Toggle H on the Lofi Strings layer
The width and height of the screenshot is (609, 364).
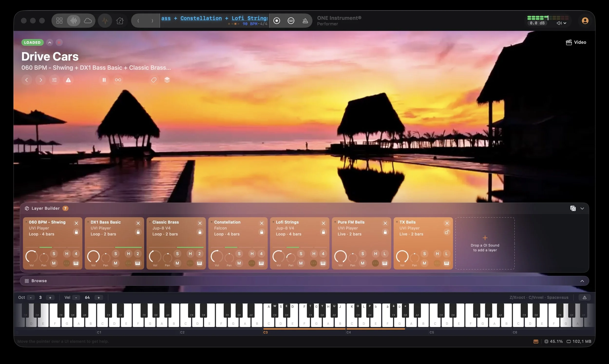pyautogui.click(x=314, y=254)
